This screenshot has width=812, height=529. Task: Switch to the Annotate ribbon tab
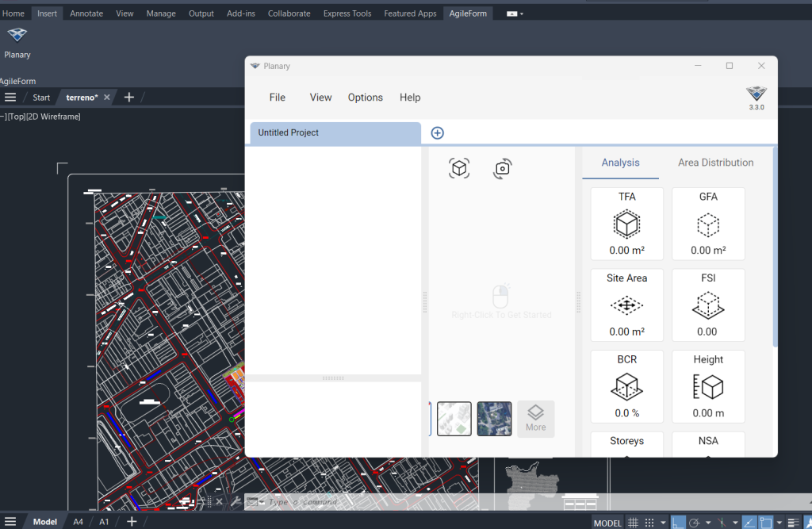[86, 13]
